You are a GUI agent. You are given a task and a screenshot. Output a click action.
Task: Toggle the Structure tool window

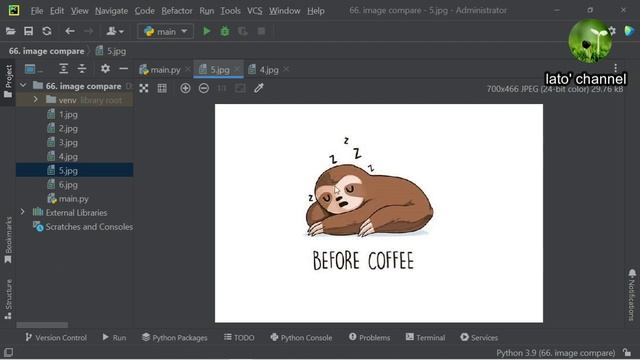click(8, 299)
